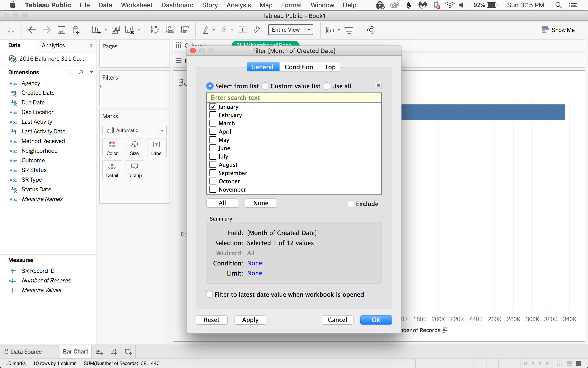588x368 pixels.
Task: Uncheck the January checkbox
Action: (213, 106)
